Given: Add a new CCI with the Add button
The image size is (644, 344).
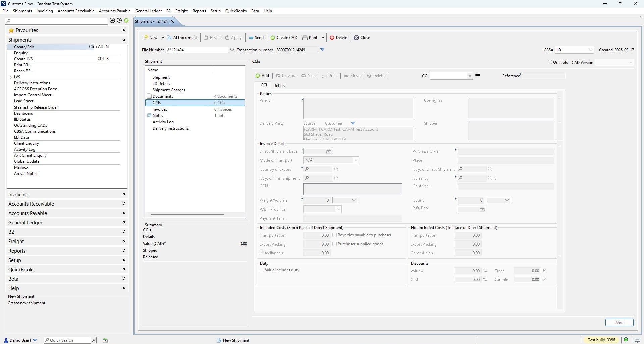Looking at the screenshot, I should click(x=262, y=76).
